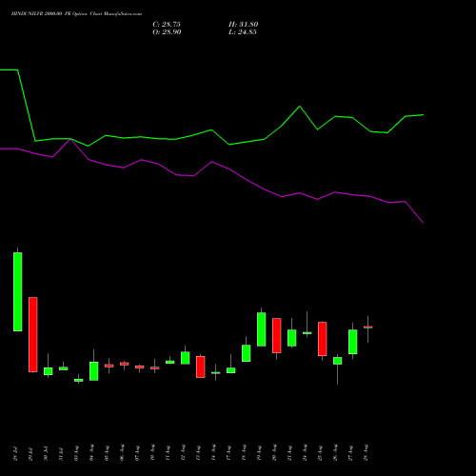Click the green candlestick above 26 Aug
476x476 pixels.
click(x=338, y=361)
